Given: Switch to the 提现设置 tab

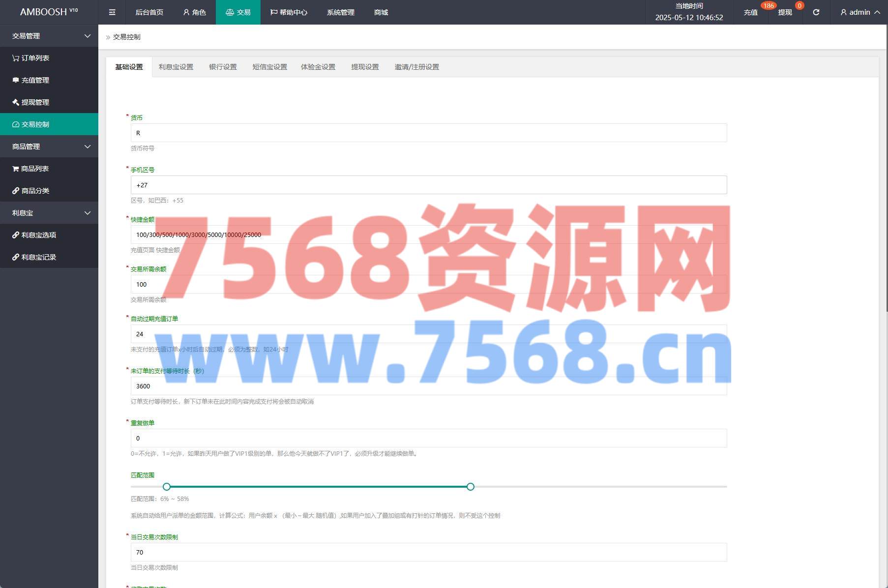Looking at the screenshot, I should click(x=365, y=67).
